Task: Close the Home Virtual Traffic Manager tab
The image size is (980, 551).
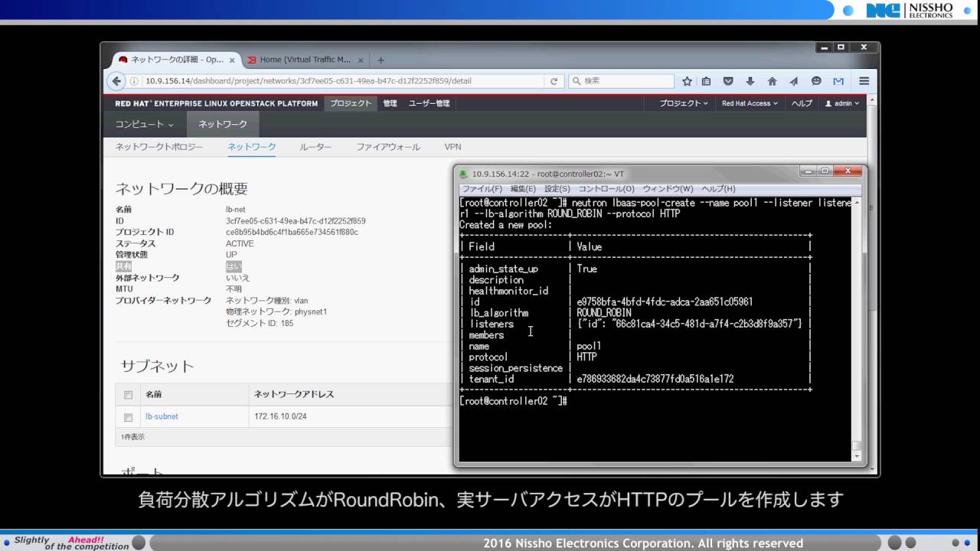Action: click(x=361, y=60)
